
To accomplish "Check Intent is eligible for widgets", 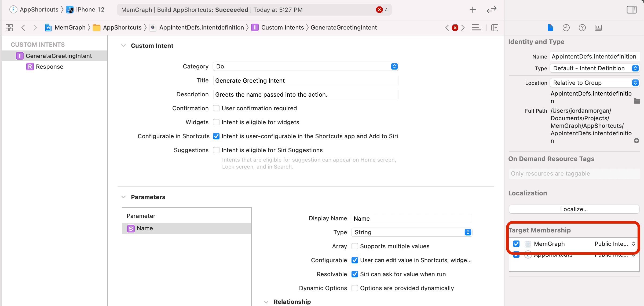I will click(x=216, y=122).
